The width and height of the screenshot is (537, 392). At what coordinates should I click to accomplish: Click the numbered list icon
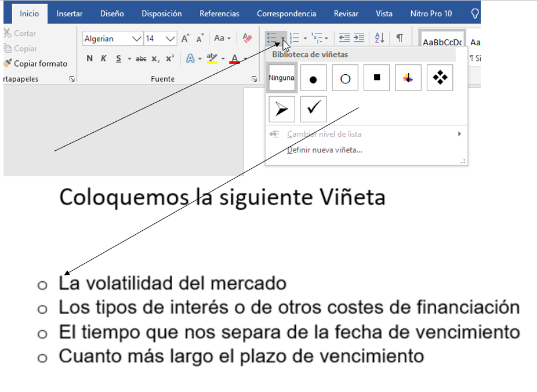pos(295,38)
